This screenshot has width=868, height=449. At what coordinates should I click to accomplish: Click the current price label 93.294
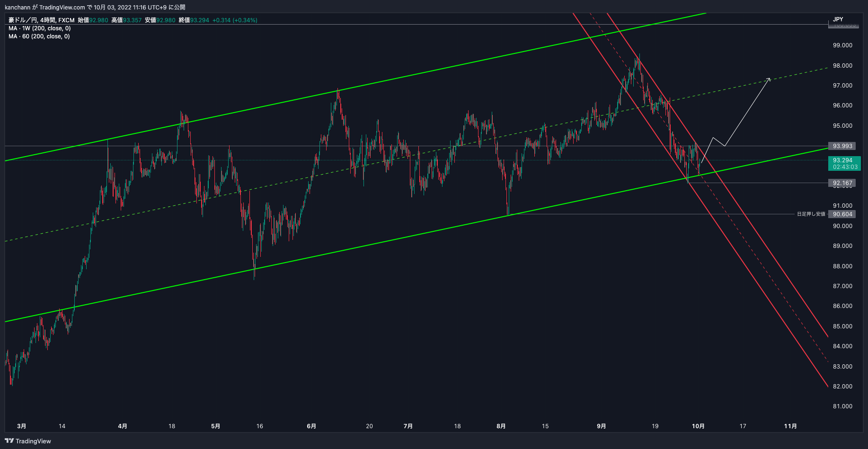[842, 160]
